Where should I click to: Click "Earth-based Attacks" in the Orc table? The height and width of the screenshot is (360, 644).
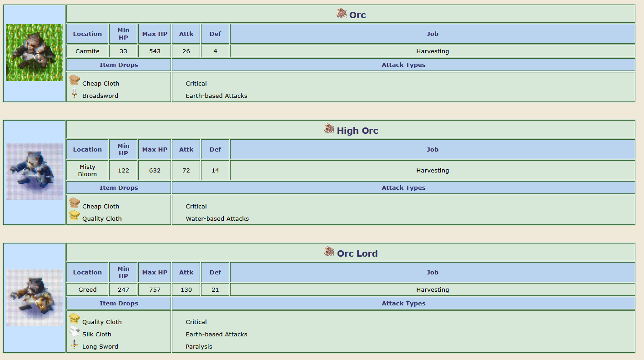coord(216,96)
